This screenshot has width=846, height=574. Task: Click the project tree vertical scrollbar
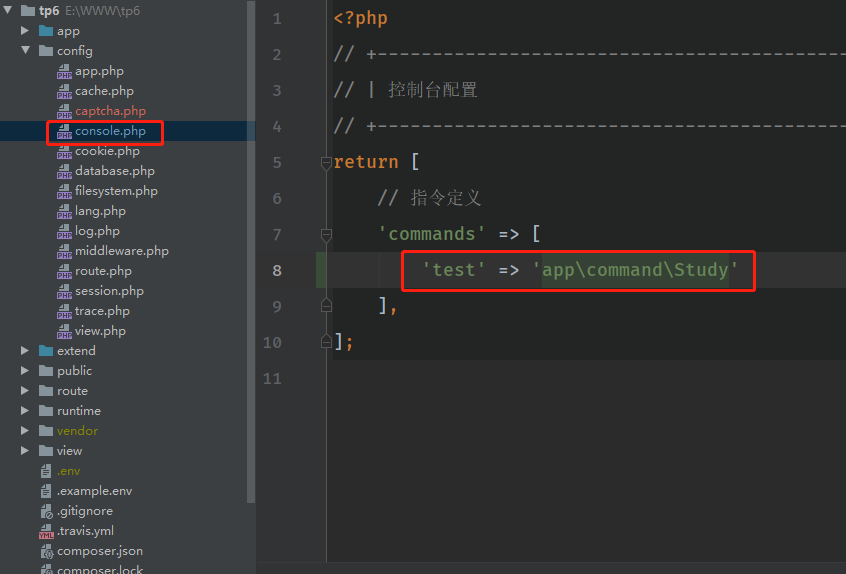pyautogui.click(x=251, y=251)
